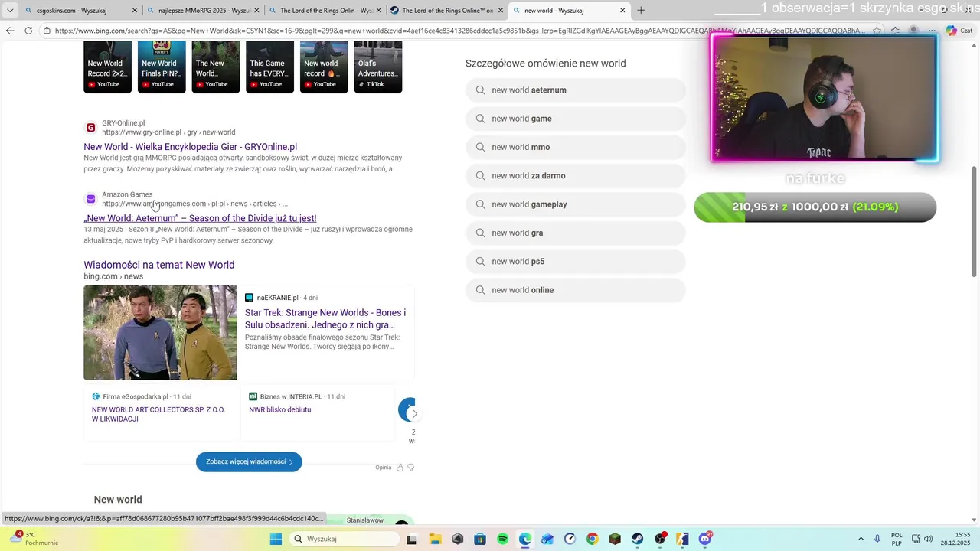Open New World Record 2x2 YouTube video
Screen dimensions: 980x551
pos(107,67)
